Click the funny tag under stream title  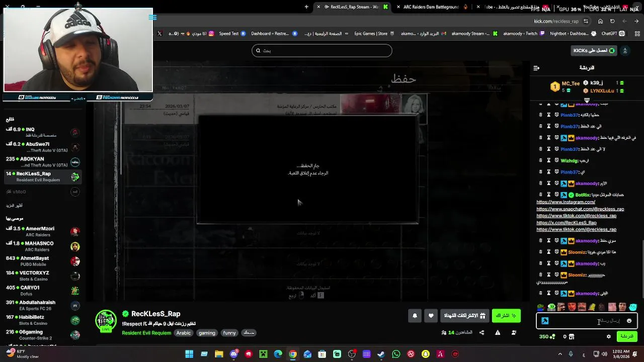[x=229, y=333]
